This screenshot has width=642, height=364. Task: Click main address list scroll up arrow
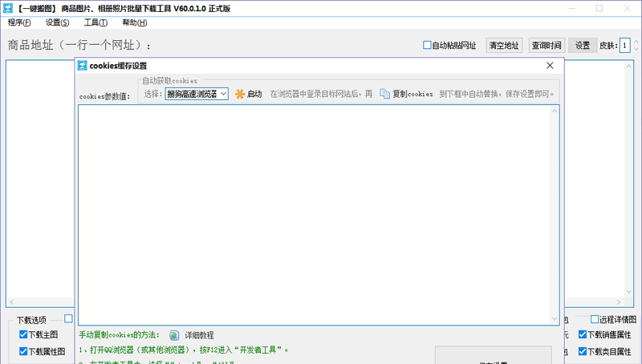pyautogui.click(x=629, y=66)
